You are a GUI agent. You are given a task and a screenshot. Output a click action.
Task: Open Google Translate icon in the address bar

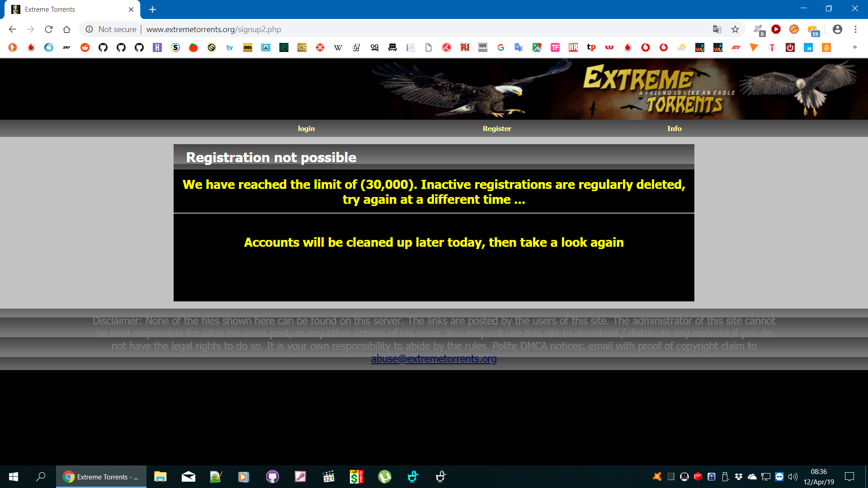point(717,29)
